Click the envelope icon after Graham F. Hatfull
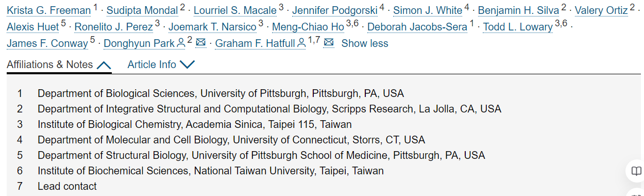Image resolution: width=644 pixels, height=196 pixels. [329, 43]
